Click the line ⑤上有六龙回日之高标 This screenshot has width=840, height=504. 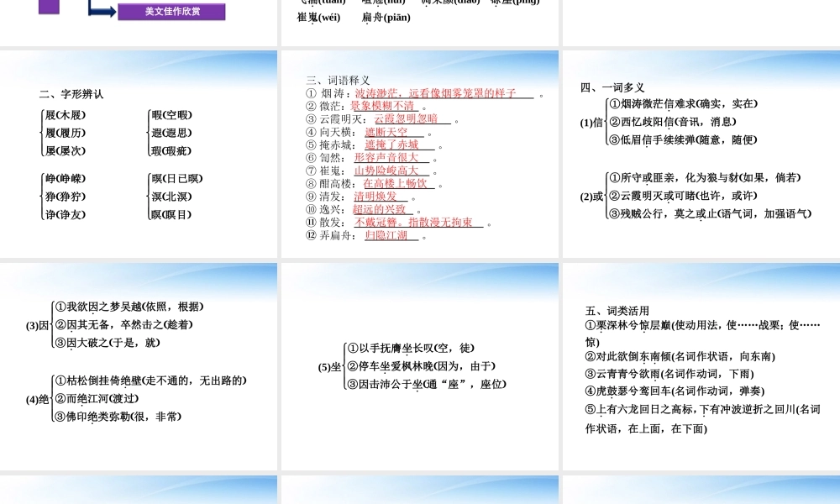(702, 419)
